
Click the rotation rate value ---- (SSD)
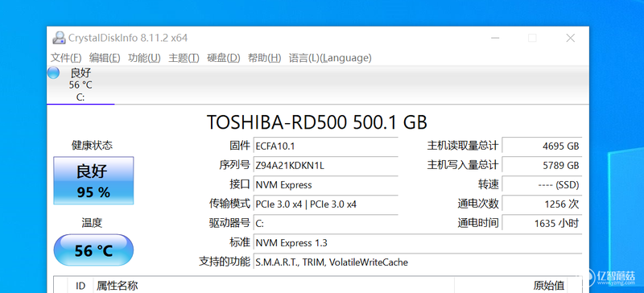click(x=542, y=184)
